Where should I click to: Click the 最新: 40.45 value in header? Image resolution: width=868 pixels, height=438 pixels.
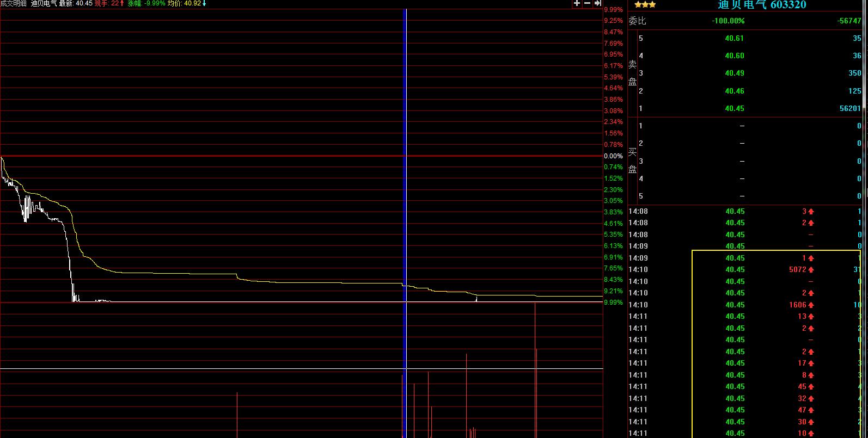click(76, 3)
